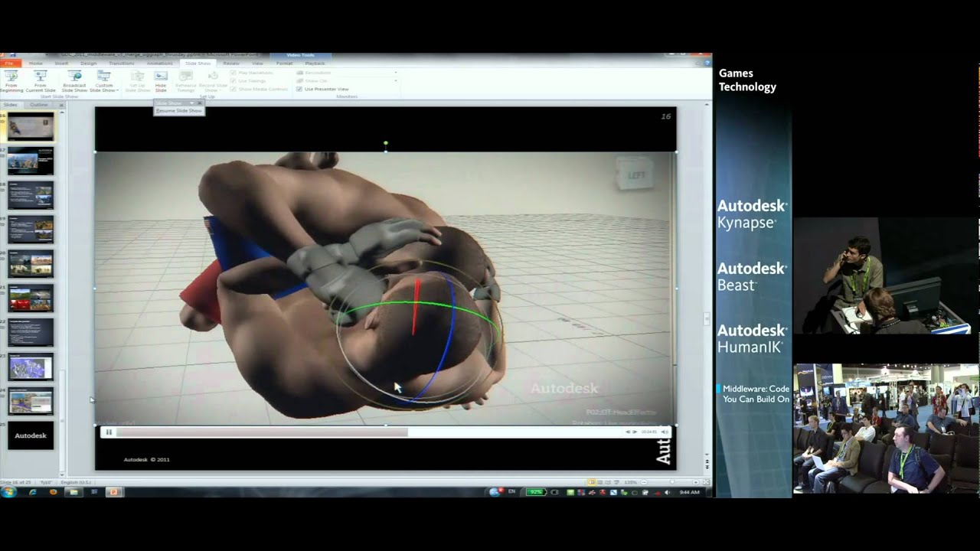Mute the video volume icon
This screenshot has height=551, width=980.
tap(664, 432)
